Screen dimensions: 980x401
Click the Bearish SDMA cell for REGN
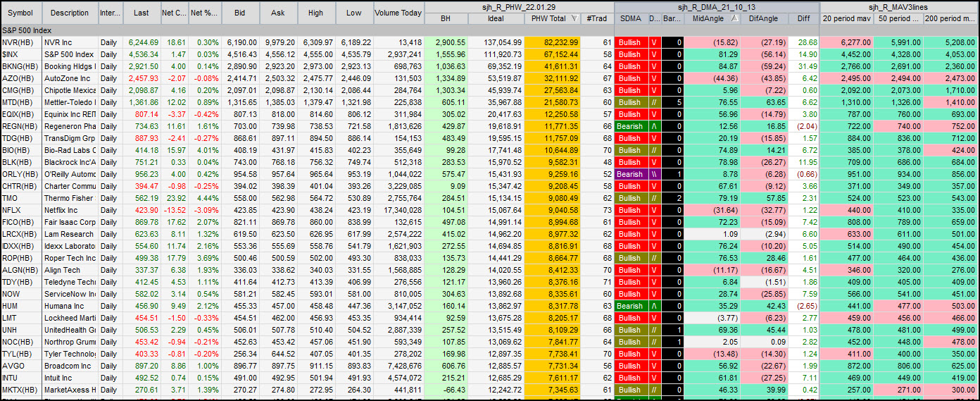tap(631, 127)
